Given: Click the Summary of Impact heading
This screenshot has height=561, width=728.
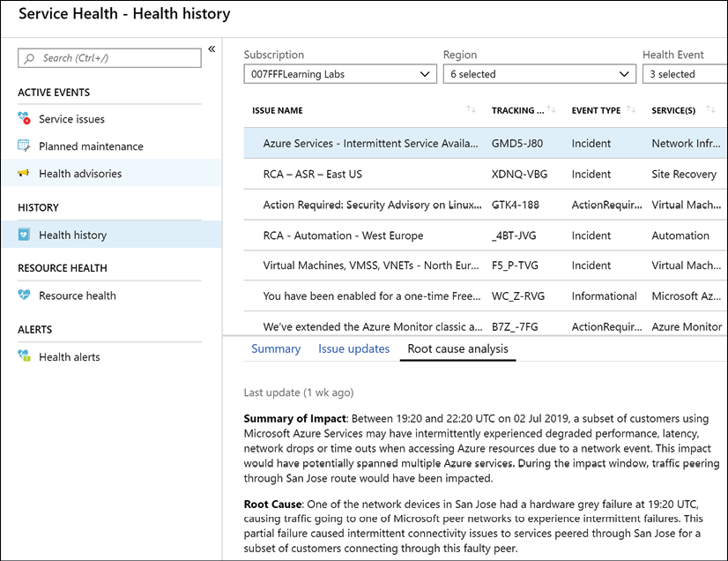Looking at the screenshot, I should [295, 418].
